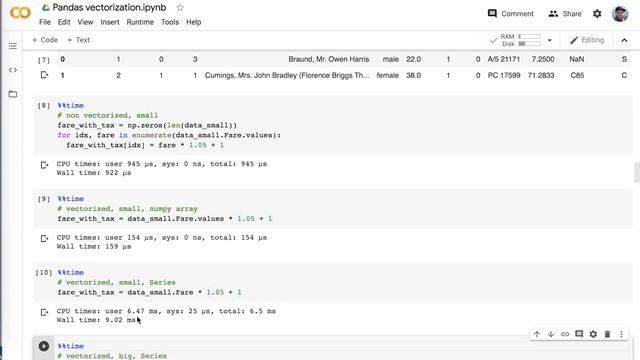The width and height of the screenshot is (640, 360).
Task: Open the selected cell's editor settings gear
Action: 593,334
